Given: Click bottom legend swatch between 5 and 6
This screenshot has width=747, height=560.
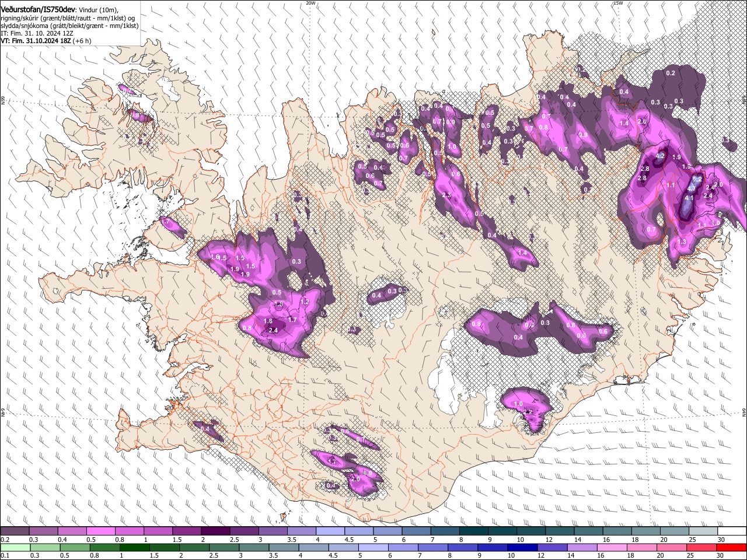Looking at the screenshot, I should tap(374, 547).
